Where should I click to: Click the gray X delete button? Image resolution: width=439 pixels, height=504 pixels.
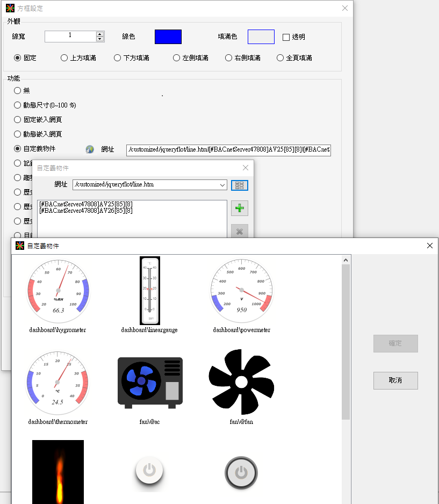pos(240,231)
